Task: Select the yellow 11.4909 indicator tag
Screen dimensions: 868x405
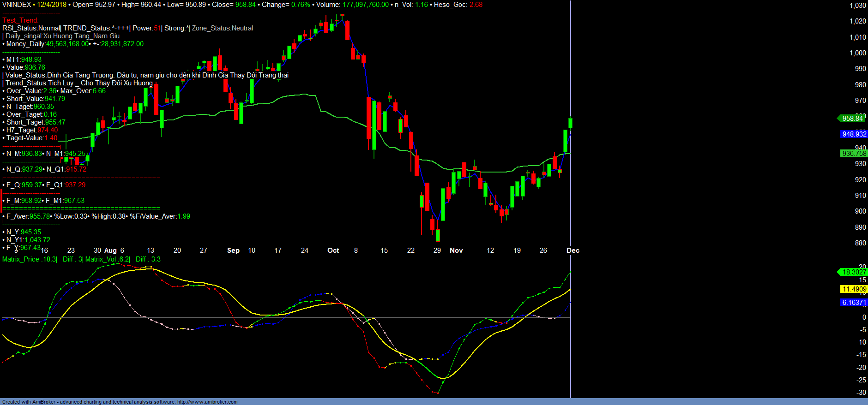Action: (854, 289)
